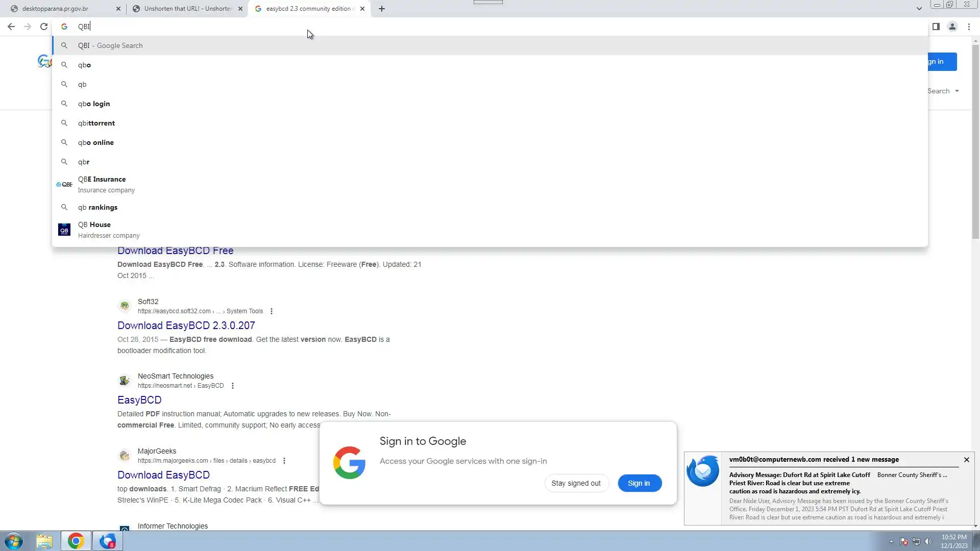Reload the current page
Viewport: 980px width, 551px height.
(44, 27)
